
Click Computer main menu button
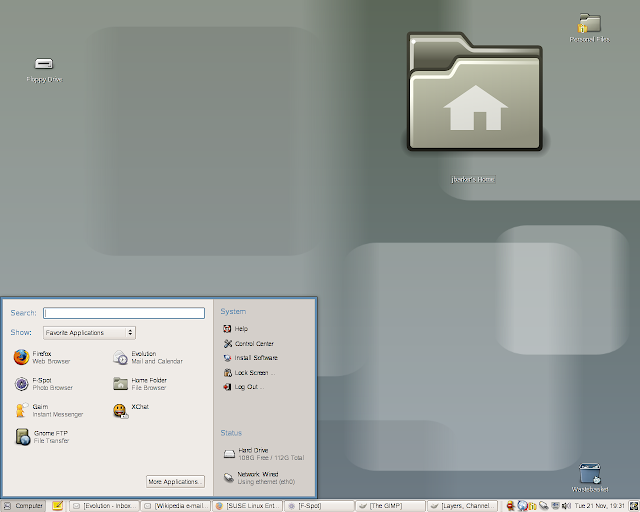(x=23, y=506)
